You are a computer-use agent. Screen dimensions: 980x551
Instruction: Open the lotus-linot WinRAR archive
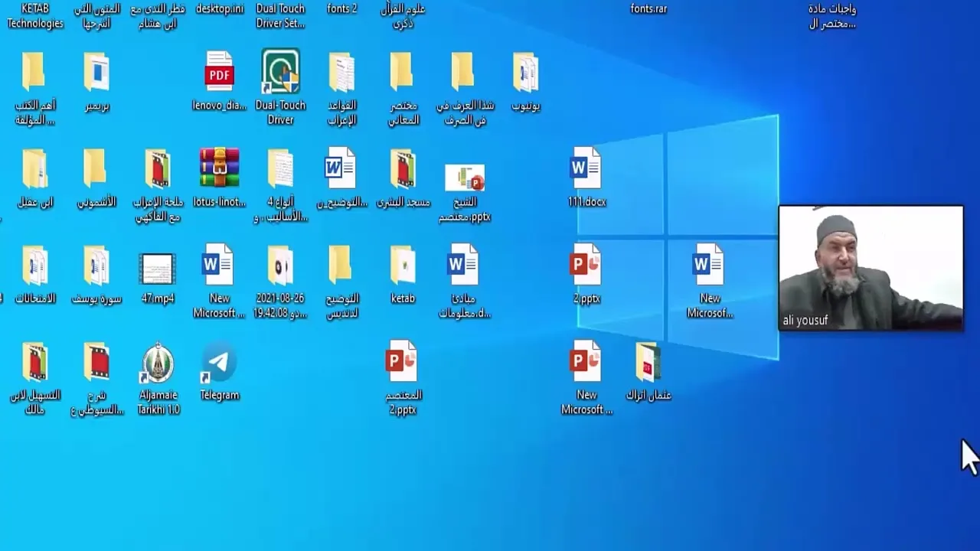click(219, 168)
